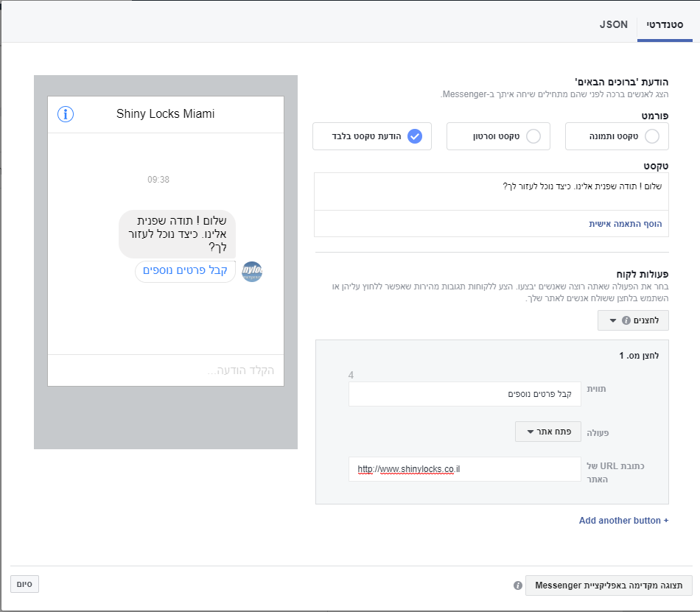Click Add another button link
Screen dimensions: 700x612
[x=623, y=520]
